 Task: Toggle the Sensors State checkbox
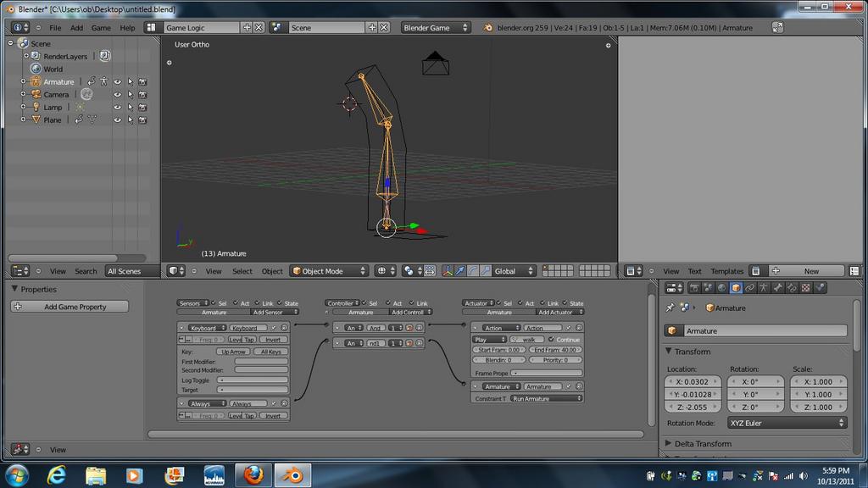click(x=280, y=302)
